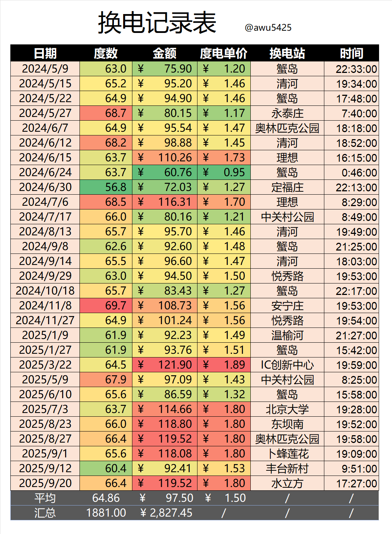Image resolution: width=392 pixels, height=534 pixels.
Task: Click the 汇总 row label
Action: tap(45, 513)
